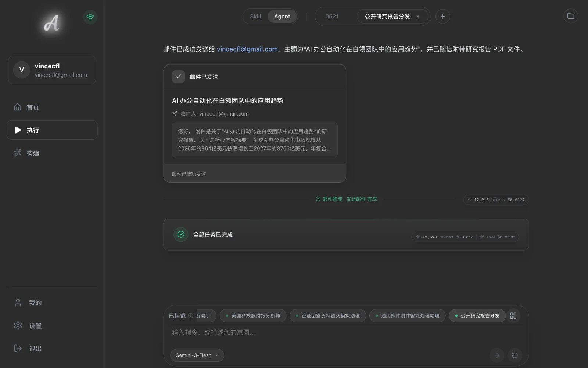Click the play icon beside 执行

pos(18,130)
